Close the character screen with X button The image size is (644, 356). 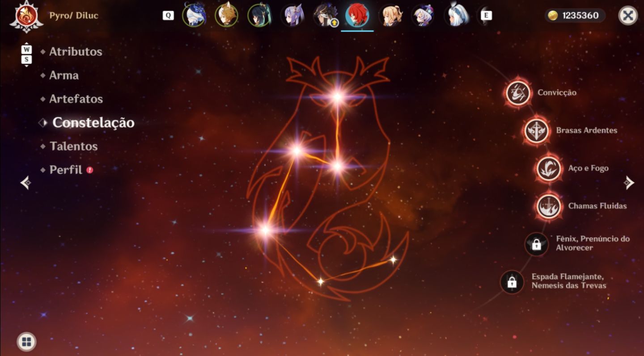point(628,16)
